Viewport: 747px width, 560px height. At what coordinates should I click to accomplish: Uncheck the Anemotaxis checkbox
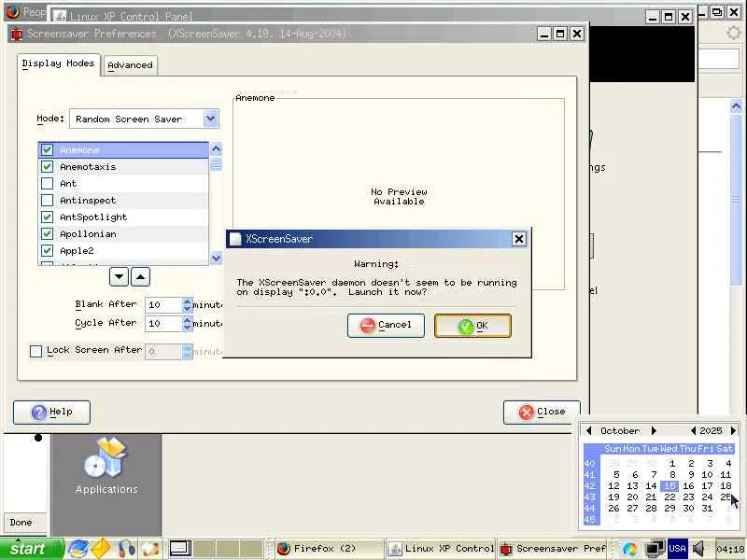tap(48, 167)
